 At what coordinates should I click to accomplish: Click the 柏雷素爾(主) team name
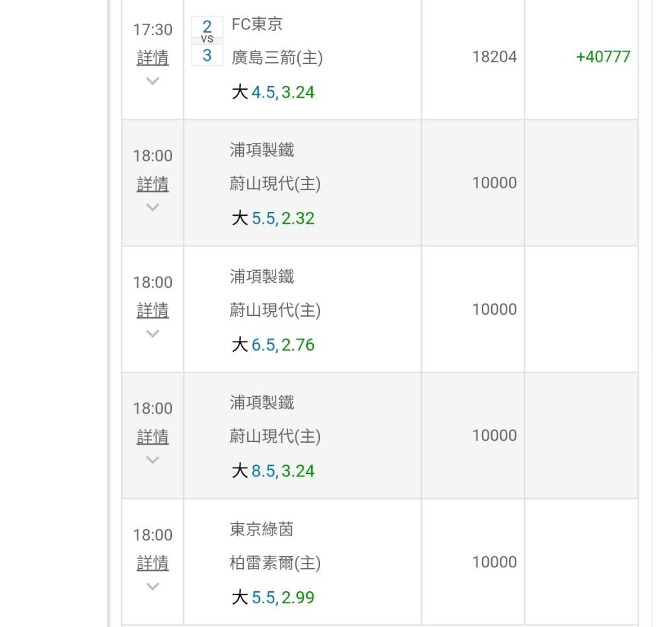point(275,563)
